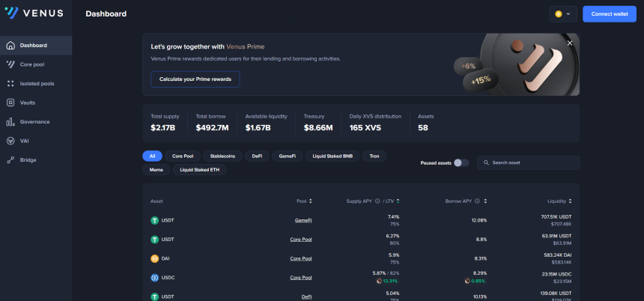Click the USDC token icon
644x301 pixels.
pyautogui.click(x=154, y=278)
